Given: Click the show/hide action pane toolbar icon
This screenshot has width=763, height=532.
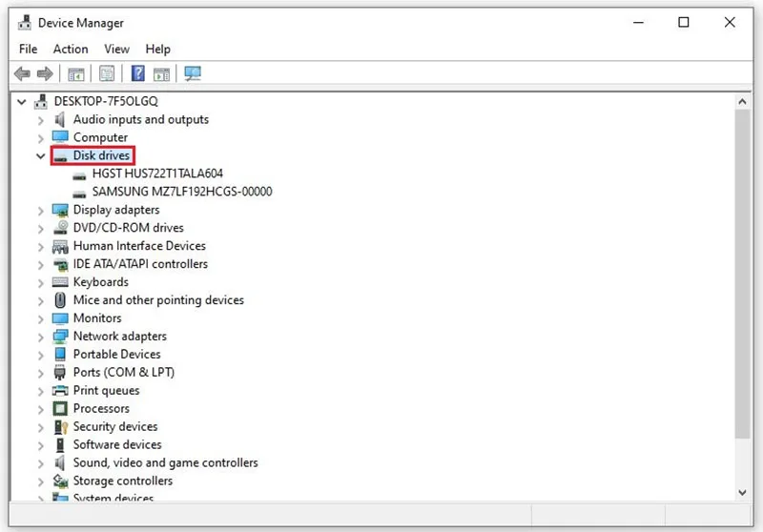Looking at the screenshot, I should point(161,74).
